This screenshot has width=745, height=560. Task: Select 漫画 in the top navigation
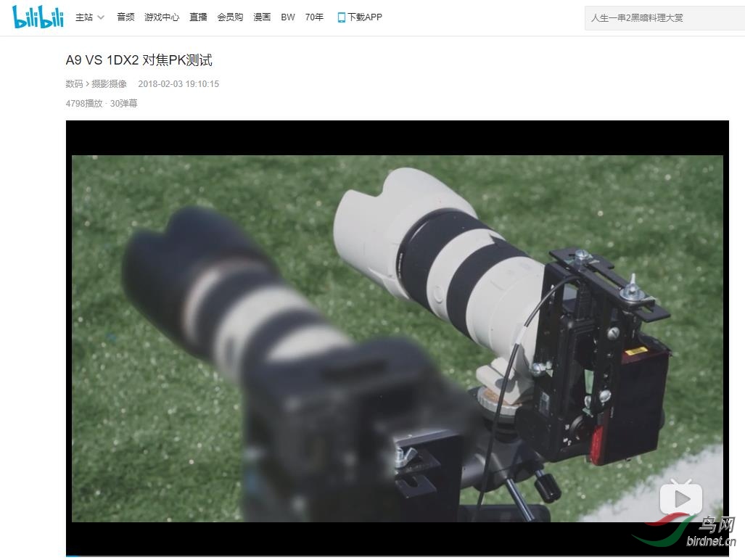262,17
